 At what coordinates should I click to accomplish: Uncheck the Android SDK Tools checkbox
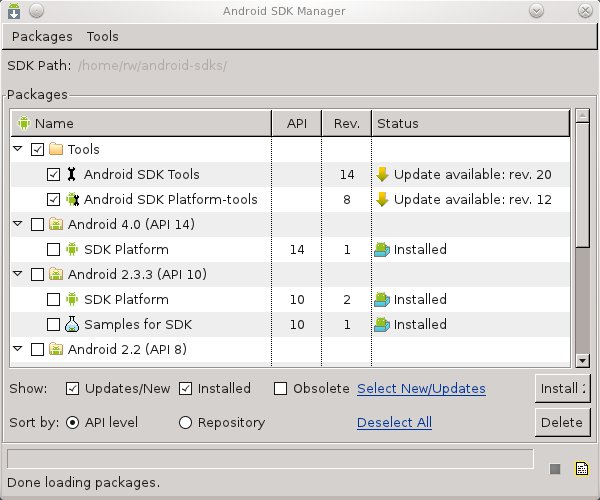coord(54,174)
